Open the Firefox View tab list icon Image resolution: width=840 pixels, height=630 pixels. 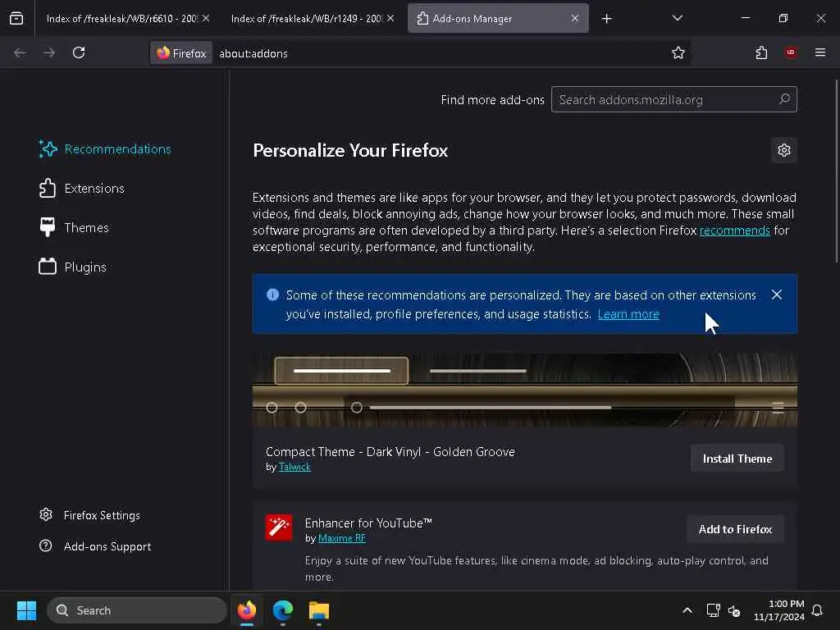[16, 18]
